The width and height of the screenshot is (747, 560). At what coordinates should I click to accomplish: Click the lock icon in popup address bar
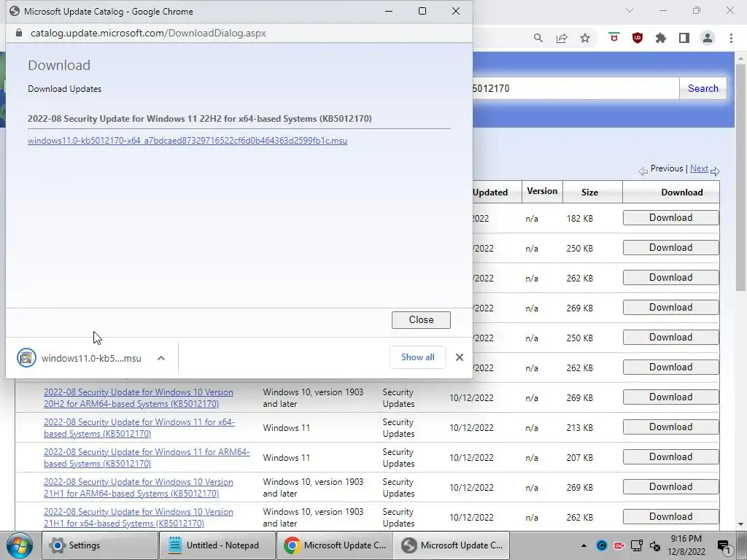19,33
